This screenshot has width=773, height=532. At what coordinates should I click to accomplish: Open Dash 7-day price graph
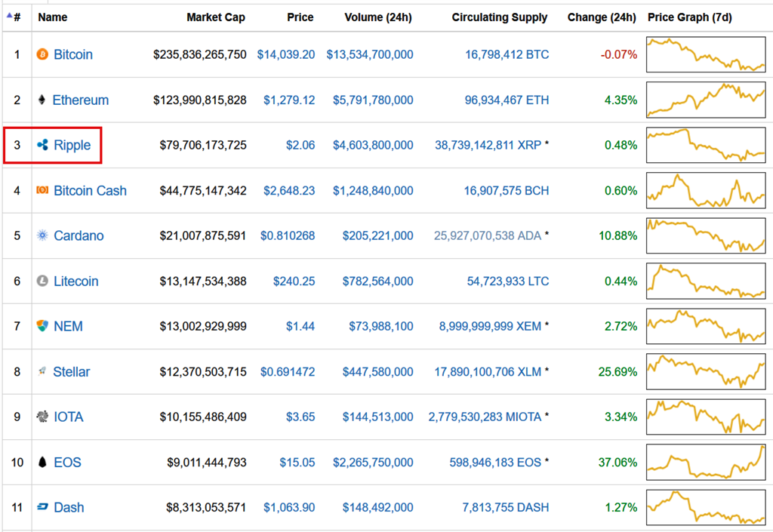pos(706,507)
